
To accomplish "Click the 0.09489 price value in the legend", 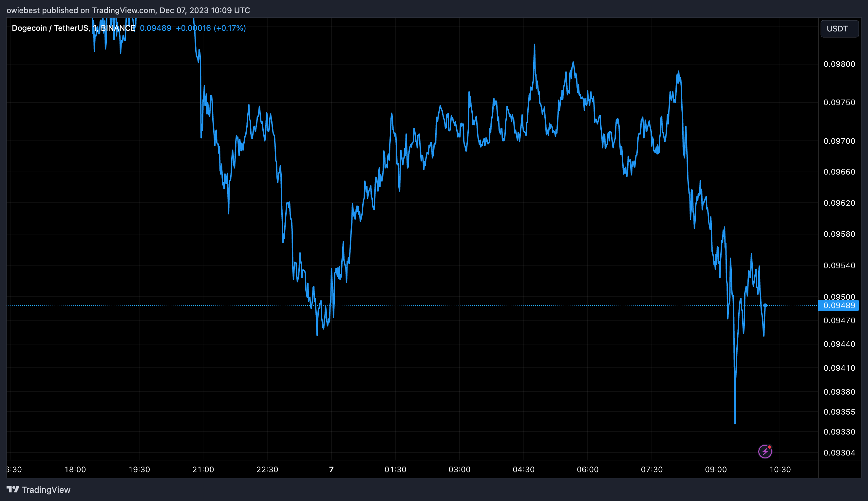I will [x=156, y=28].
